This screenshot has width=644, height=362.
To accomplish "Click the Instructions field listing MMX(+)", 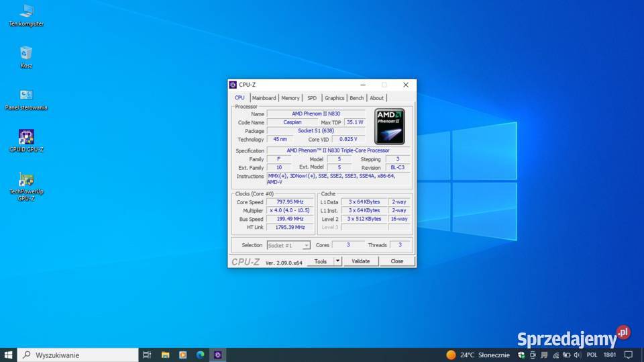I will click(x=338, y=179).
